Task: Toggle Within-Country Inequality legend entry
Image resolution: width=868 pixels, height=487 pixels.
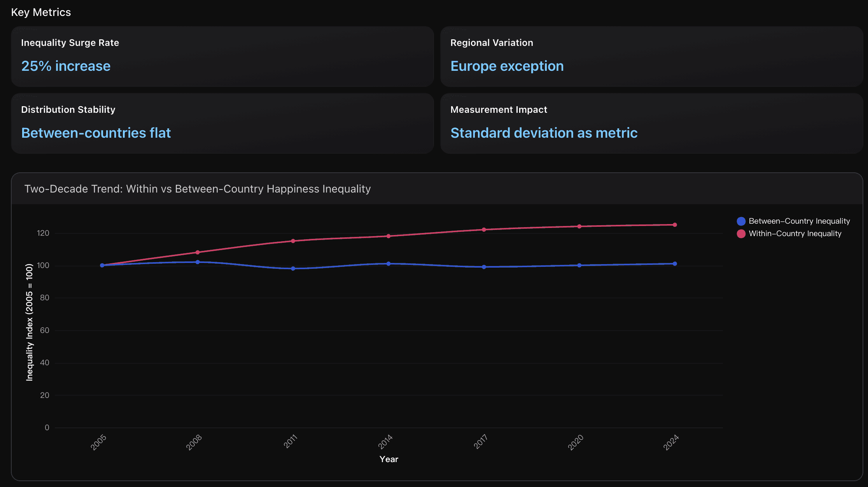Action: pyautogui.click(x=794, y=234)
